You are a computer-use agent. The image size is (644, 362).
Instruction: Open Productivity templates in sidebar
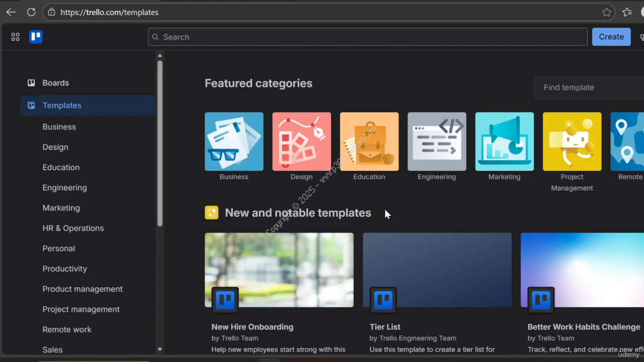coord(64,269)
